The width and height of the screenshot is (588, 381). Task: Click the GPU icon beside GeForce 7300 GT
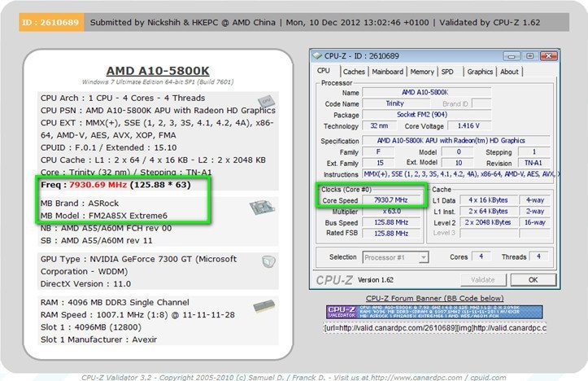[267, 261]
